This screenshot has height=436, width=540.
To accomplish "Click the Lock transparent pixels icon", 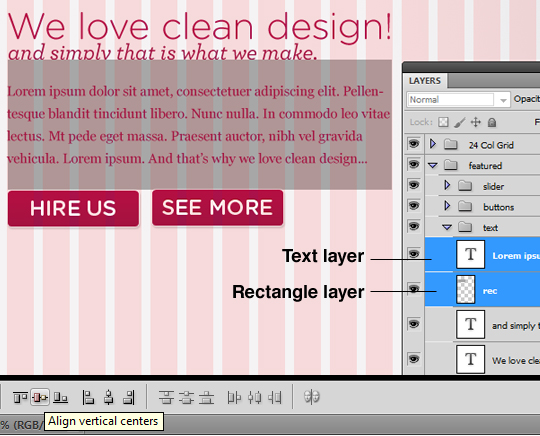I will [x=443, y=122].
